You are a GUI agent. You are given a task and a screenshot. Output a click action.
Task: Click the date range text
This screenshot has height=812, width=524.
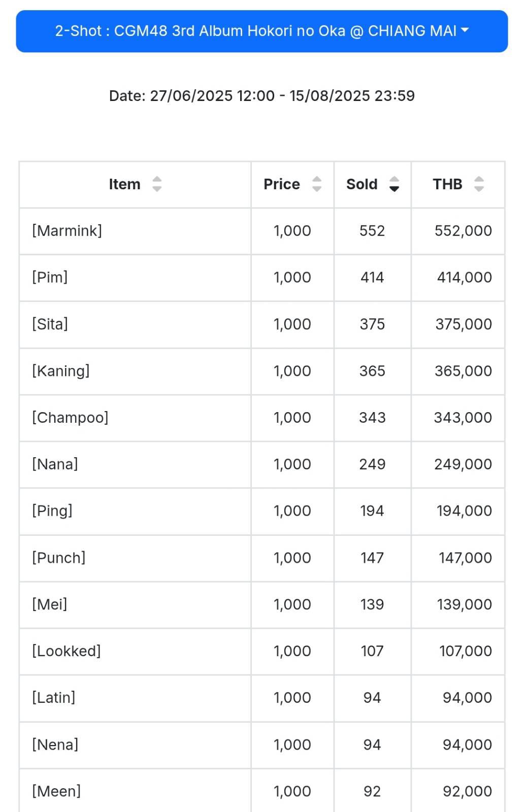(x=262, y=96)
